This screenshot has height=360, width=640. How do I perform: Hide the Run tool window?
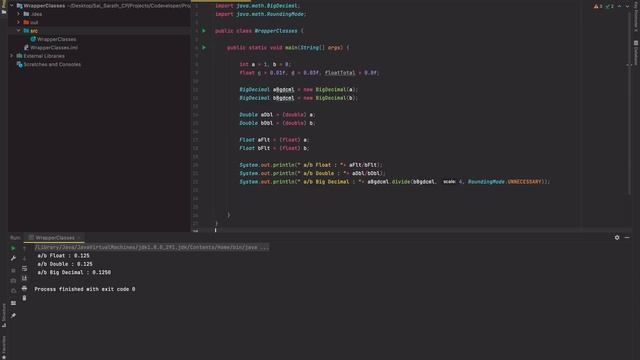pos(627,238)
